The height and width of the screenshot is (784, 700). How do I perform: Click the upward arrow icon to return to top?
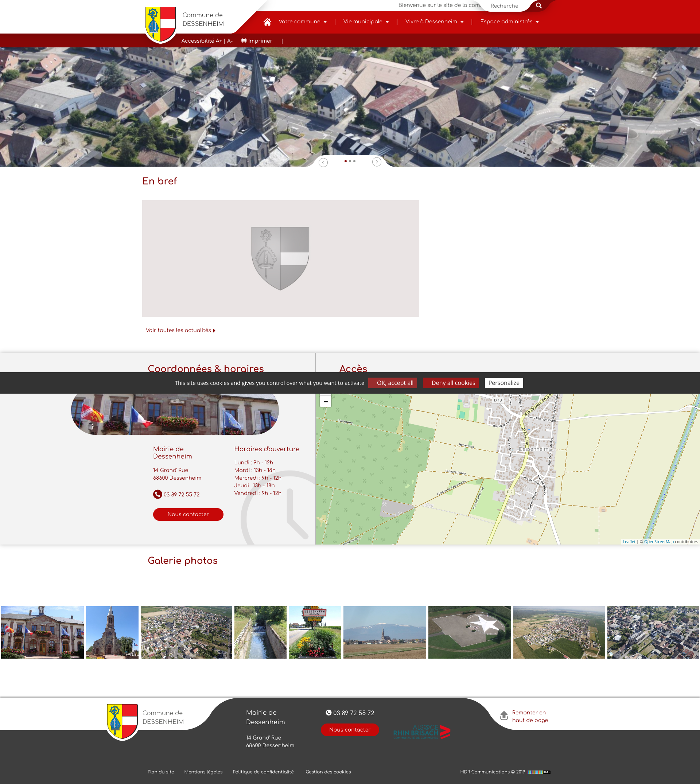[504, 715]
